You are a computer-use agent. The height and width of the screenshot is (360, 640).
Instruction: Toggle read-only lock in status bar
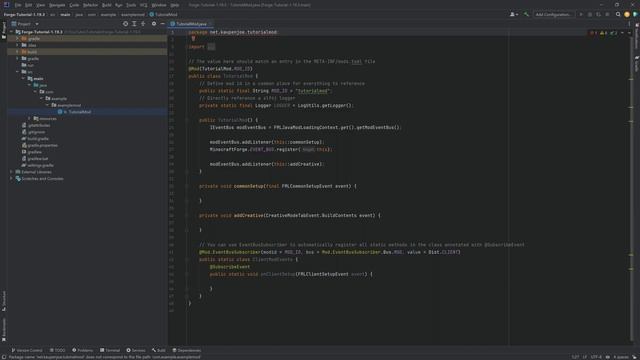tap(608, 357)
